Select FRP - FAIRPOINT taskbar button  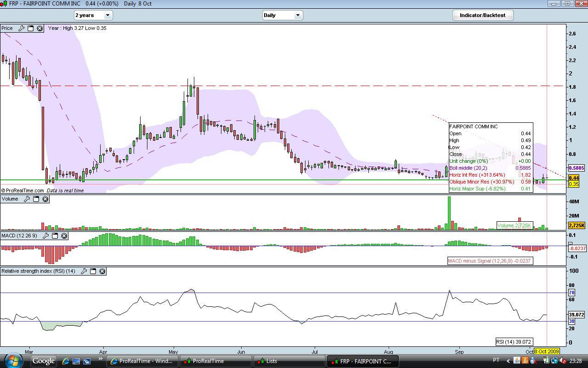362,361
